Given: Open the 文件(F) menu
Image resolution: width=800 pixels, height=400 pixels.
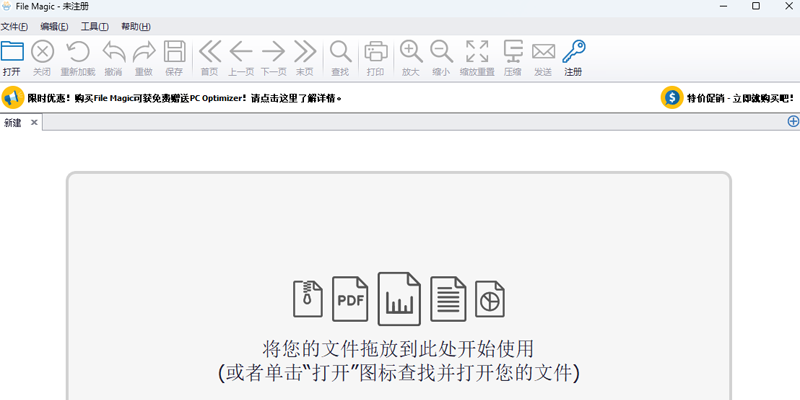Looking at the screenshot, I should click(x=14, y=27).
